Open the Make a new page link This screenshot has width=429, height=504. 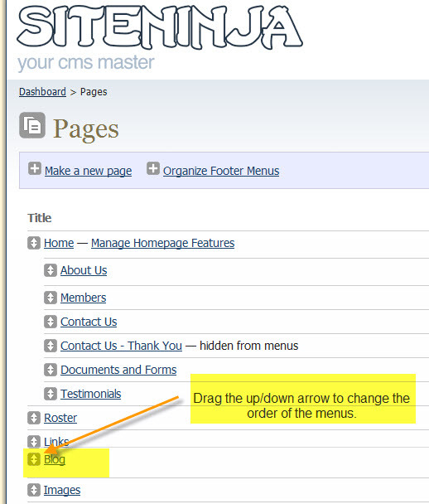[x=88, y=171]
